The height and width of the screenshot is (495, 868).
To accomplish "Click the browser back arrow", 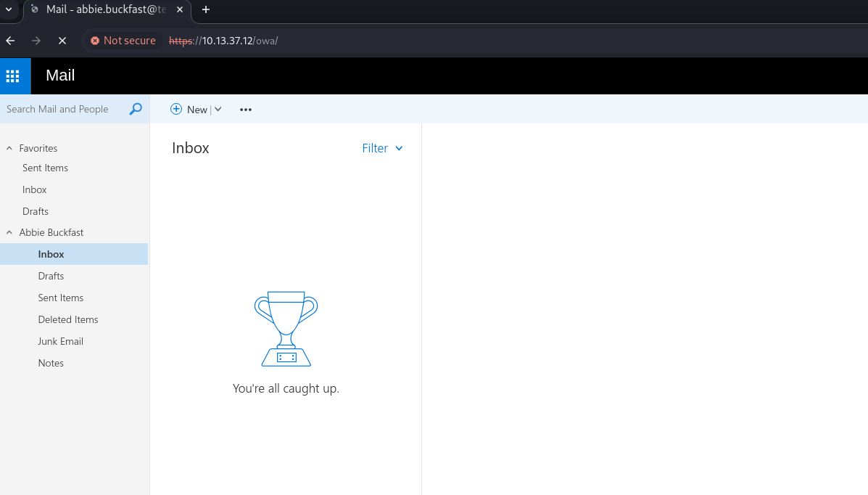I will coord(10,41).
